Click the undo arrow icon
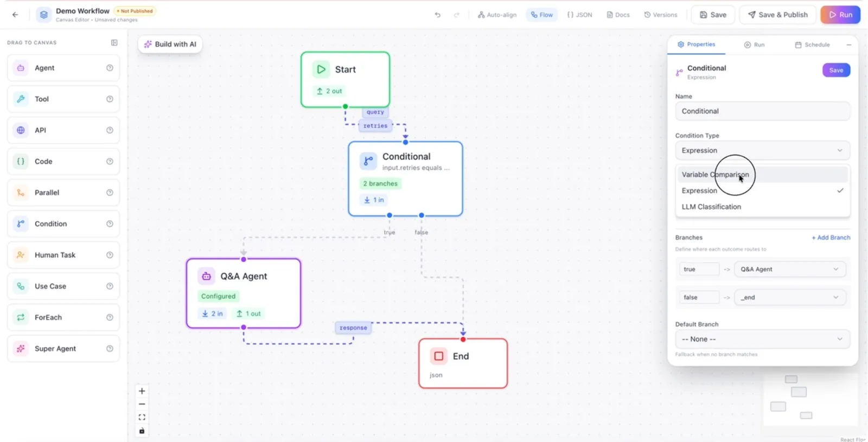Screen dimensions: 868x442 click(437, 15)
